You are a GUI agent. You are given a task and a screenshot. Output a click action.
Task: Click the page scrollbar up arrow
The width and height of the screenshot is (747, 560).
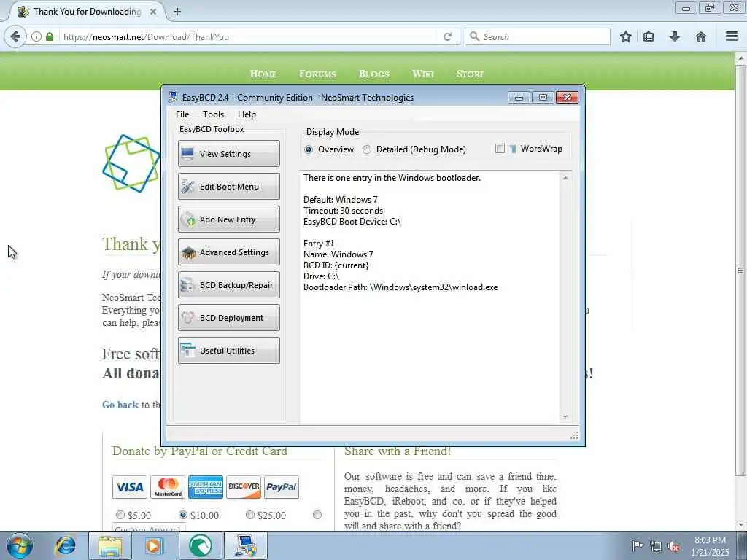click(x=741, y=58)
